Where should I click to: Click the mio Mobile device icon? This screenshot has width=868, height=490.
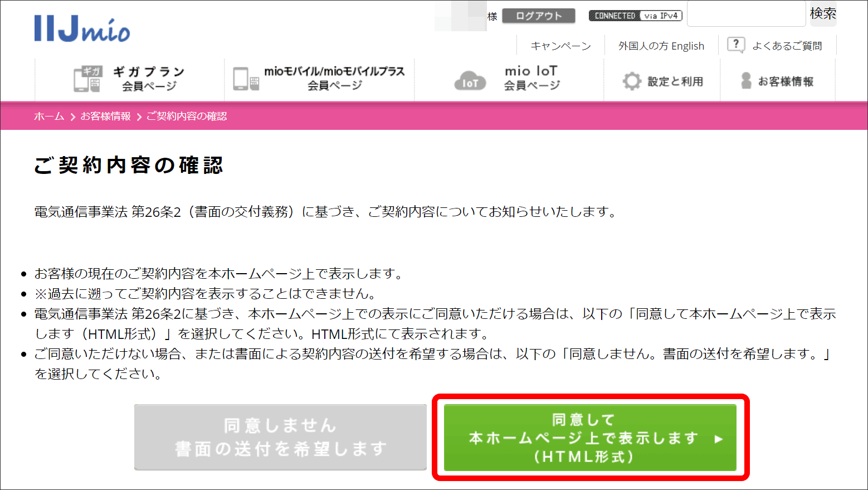tap(246, 79)
